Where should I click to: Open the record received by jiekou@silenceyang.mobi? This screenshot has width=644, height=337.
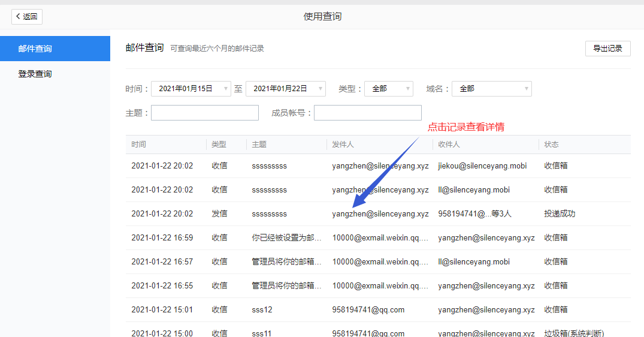pos(377,166)
